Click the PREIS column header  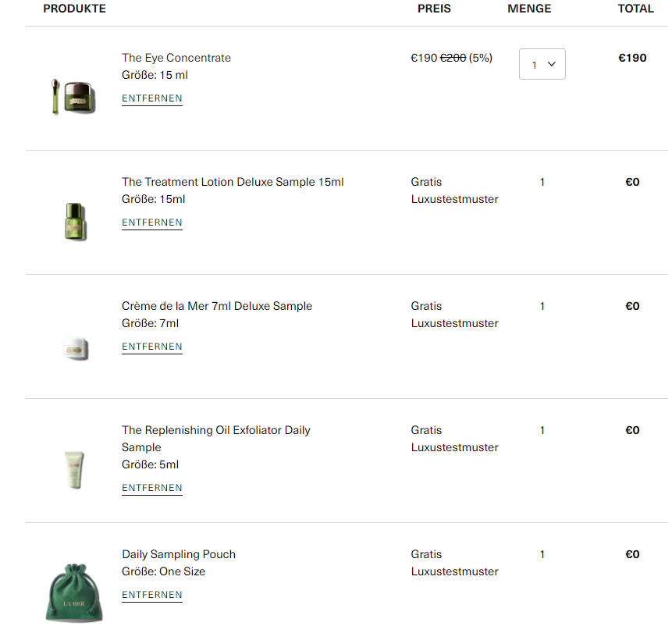click(x=434, y=9)
